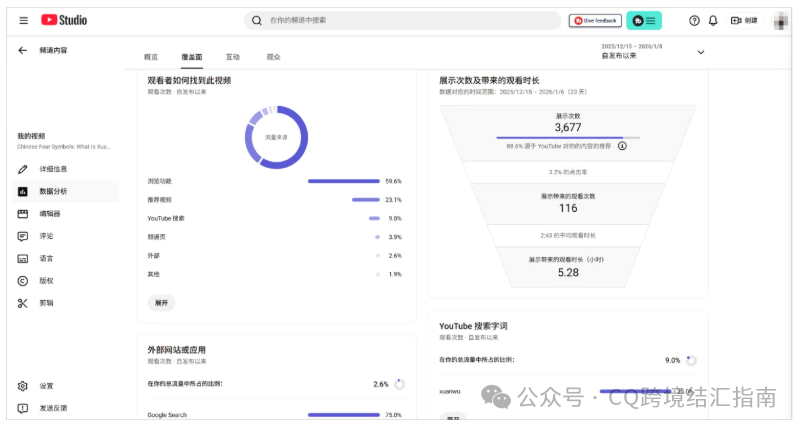Open 版权 copyright icon in sidebar
Viewport: 802px width, 429px height.
23,281
